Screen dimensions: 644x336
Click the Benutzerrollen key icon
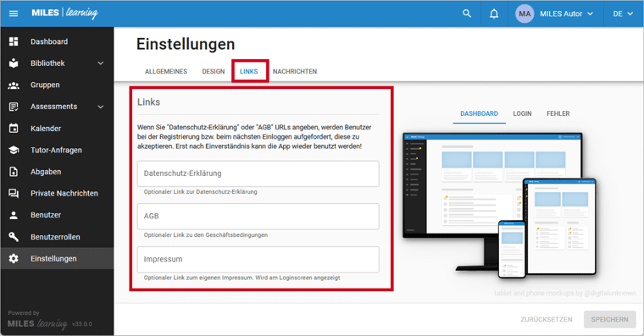(x=14, y=237)
